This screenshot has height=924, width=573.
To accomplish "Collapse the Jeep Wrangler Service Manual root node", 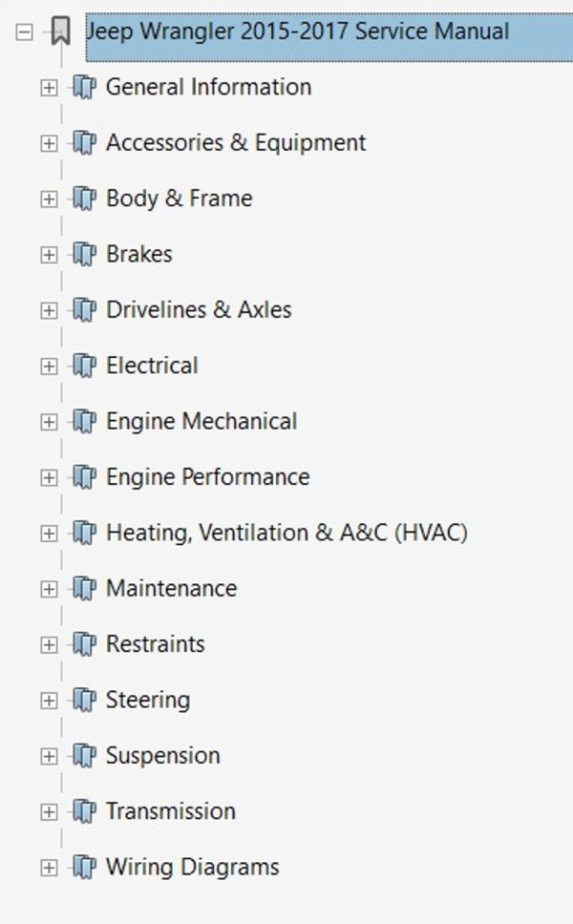I will click(x=24, y=31).
